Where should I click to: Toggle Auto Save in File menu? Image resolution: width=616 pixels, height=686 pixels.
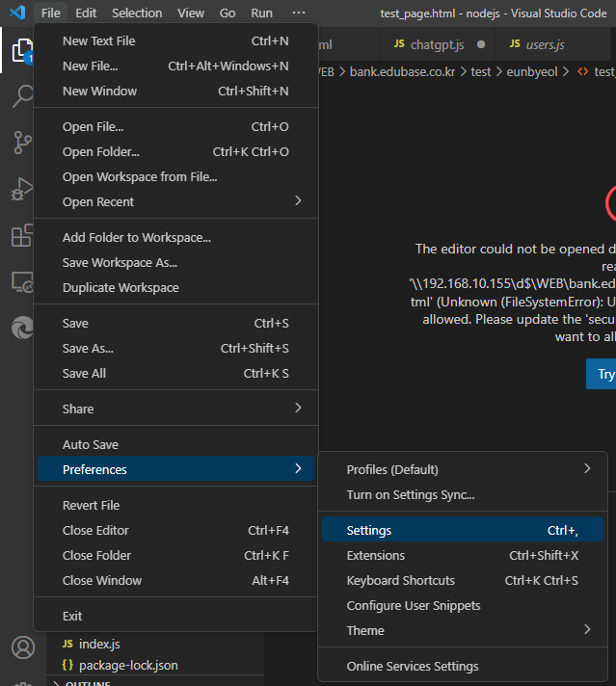175,444
